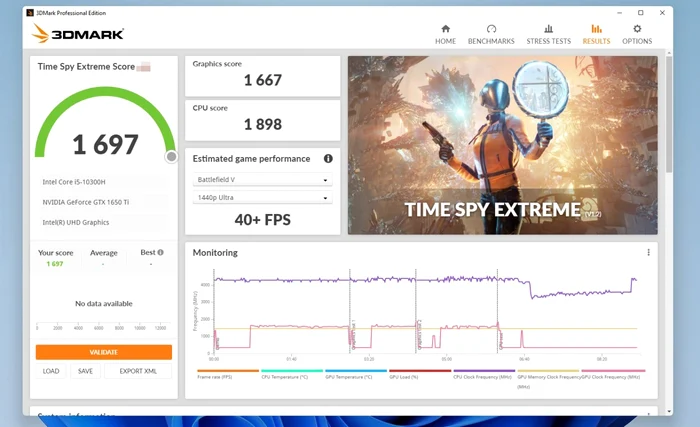The height and width of the screenshot is (427, 700).
Task: Click the Time Spy Extreme Score title
Action: pos(86,67)
